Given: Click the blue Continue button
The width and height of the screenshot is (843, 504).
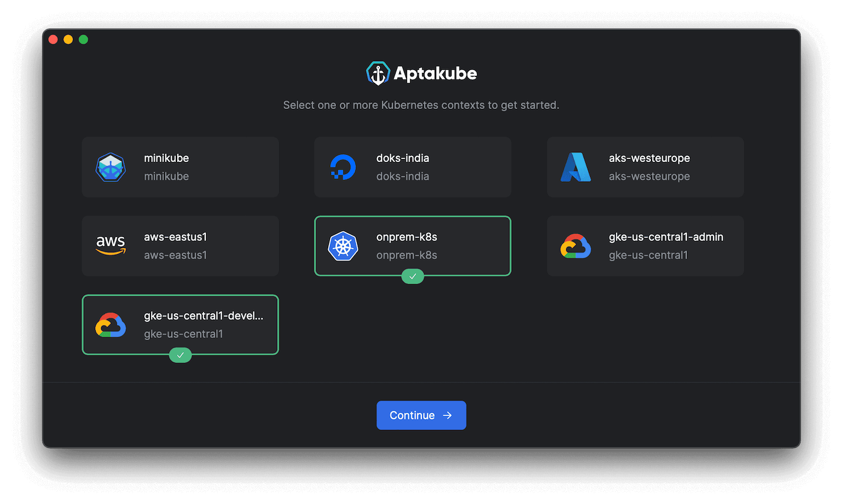Looking at the screenshot, I should click(421, 415).
